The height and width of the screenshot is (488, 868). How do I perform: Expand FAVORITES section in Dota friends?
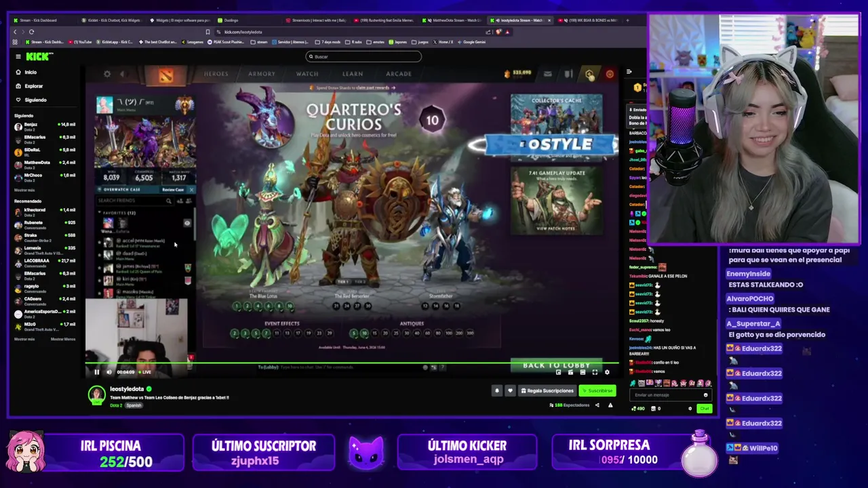tap(117, 213)
